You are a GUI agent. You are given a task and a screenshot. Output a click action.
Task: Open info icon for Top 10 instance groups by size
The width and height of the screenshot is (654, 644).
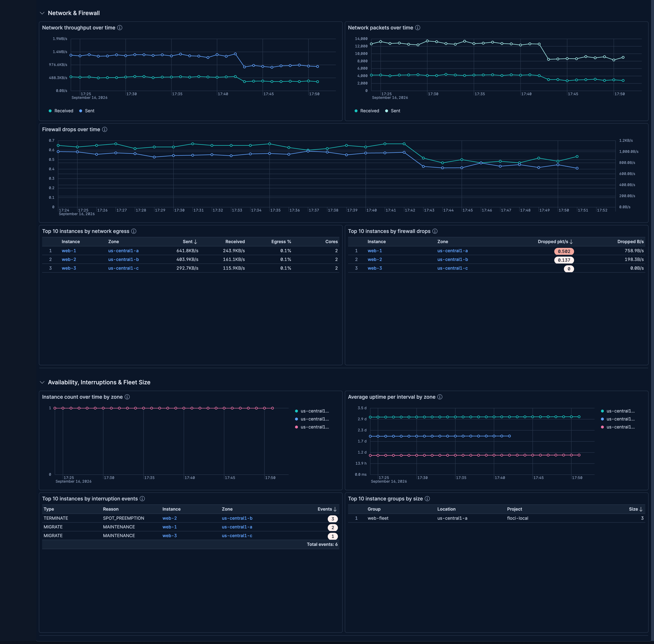427,499
